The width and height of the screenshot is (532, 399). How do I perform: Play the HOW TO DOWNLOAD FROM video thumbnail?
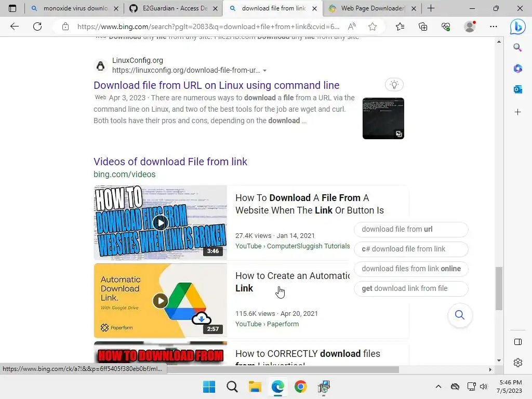[x=160, y=353]
